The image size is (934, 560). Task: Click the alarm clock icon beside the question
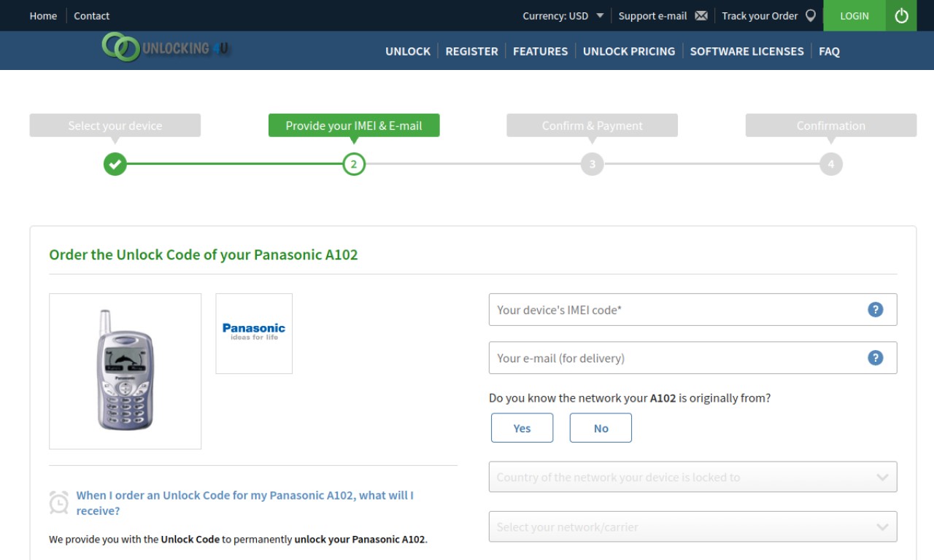point(59,502)
